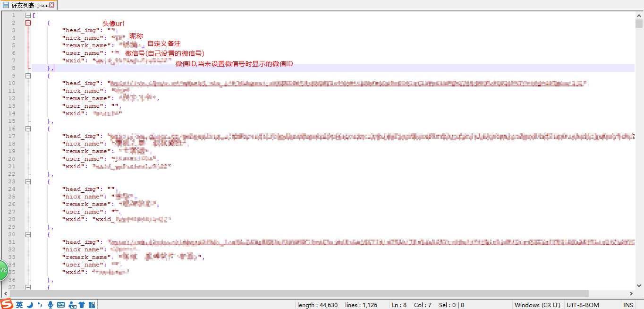The image size is (644, 309).
Task: Click "head_img" key on line 31
Action: click(x=81, y=242)
